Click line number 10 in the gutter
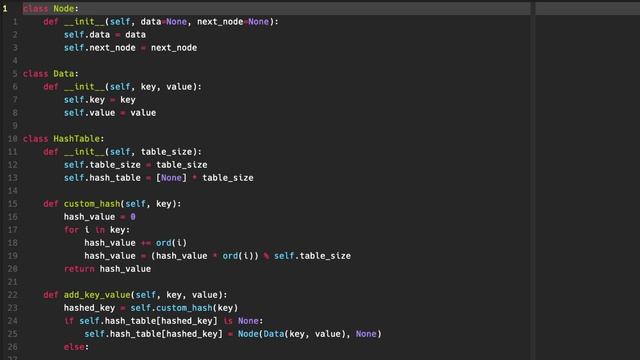 coord(13,139)
